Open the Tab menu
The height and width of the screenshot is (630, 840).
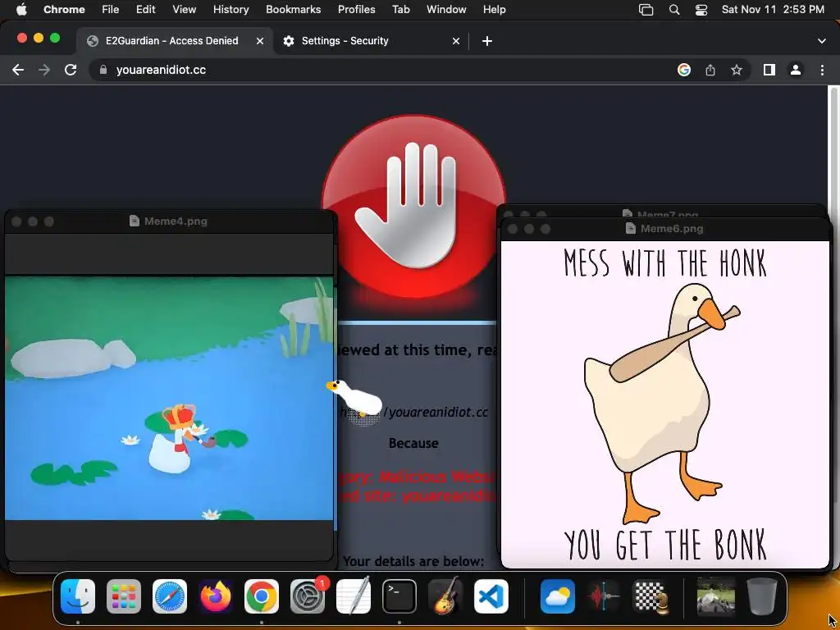tap(400, 10)
